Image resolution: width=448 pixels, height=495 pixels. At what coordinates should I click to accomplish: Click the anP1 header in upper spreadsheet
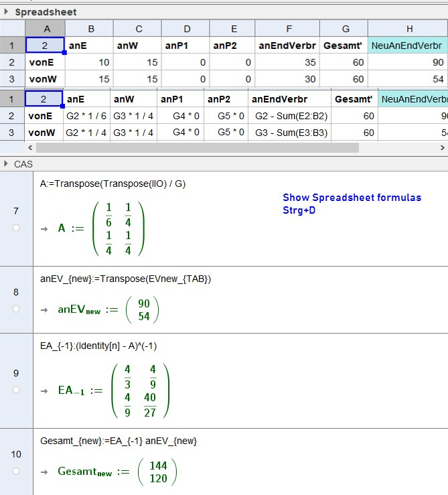[185, 46]
